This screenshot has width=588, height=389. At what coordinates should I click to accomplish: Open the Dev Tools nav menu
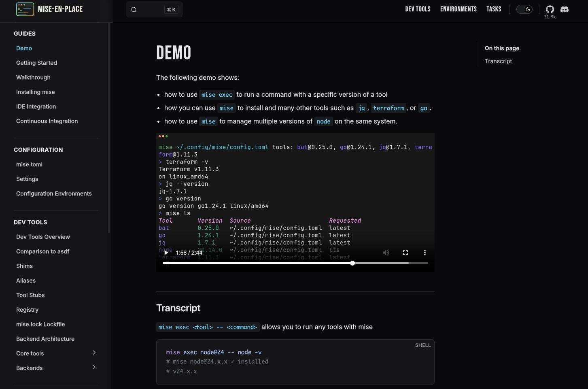[418, 9]
